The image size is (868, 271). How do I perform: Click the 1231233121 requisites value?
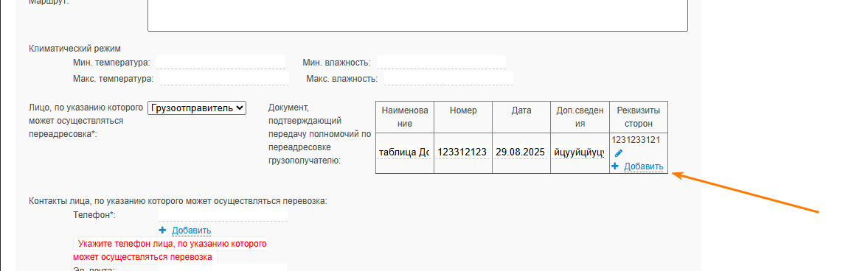tap(636, 139)
